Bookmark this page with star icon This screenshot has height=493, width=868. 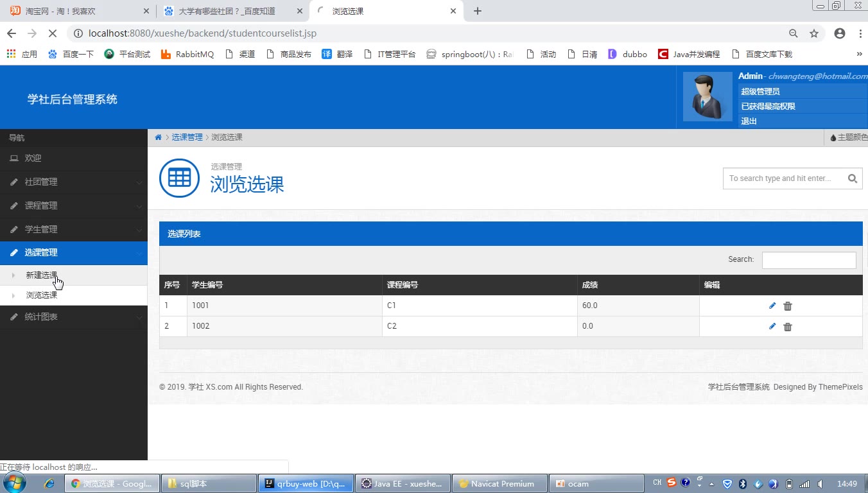coord(814,33)
